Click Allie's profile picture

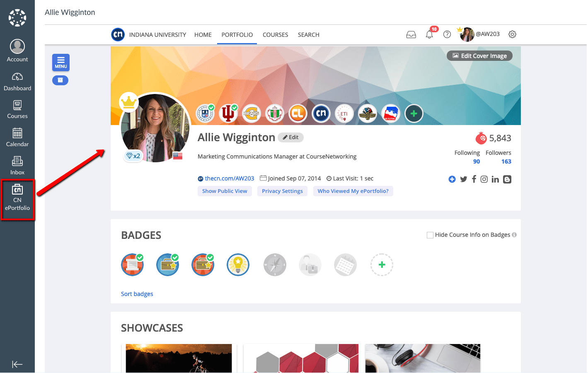click(155, 126)
